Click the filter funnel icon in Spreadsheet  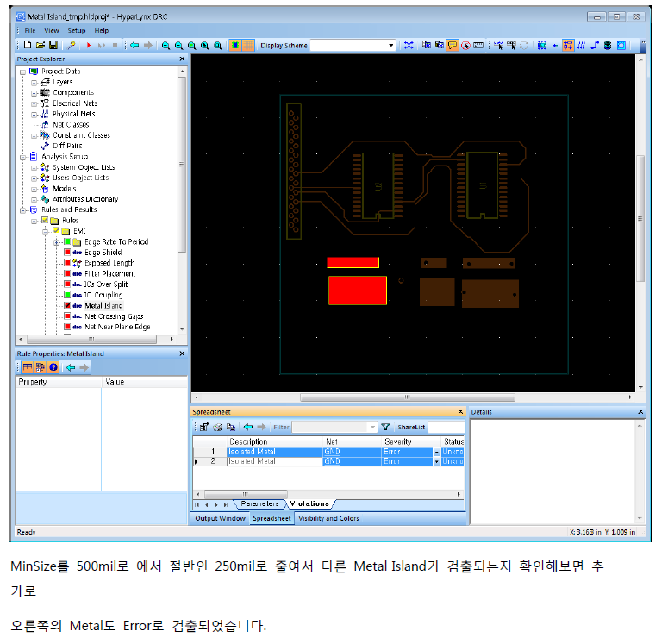[x=386, y=427]
